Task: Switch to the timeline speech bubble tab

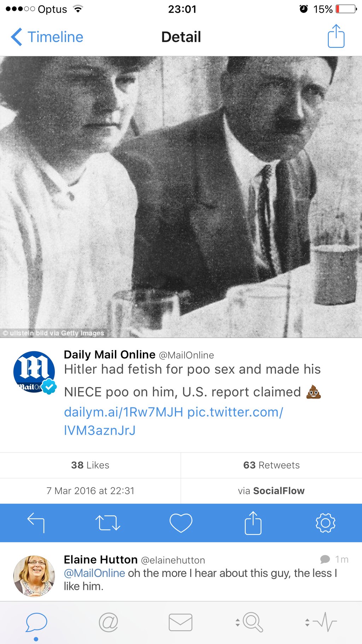Action: point(36,623)
